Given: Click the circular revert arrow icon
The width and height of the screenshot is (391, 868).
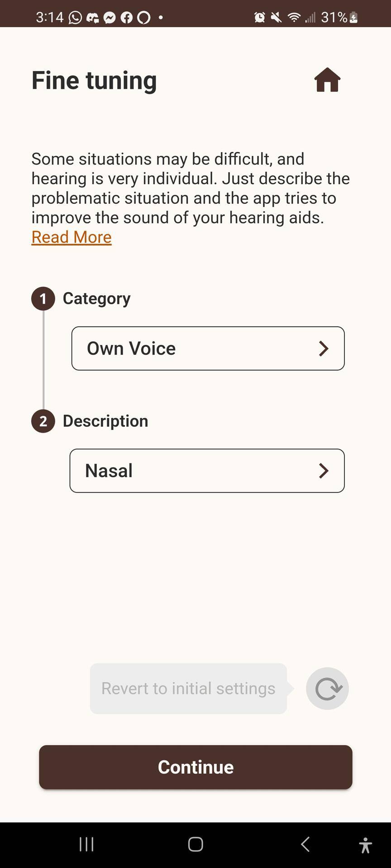Looking at the screenshot, I should [x=327, y=689].
